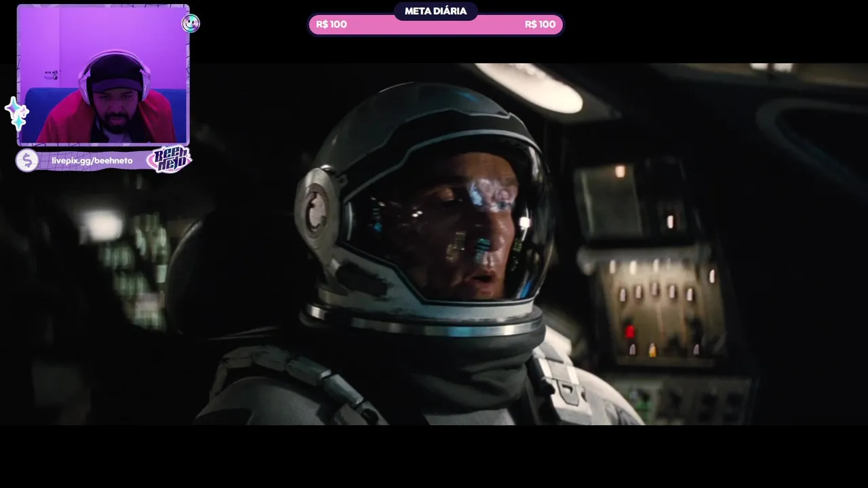Click the smiley face icon on webcam
This screenshot has width=868, height=488.
pos(191,24)
